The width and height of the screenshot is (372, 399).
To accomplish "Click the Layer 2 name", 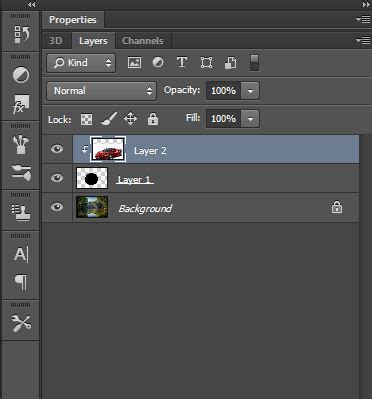I will (150, 151).
